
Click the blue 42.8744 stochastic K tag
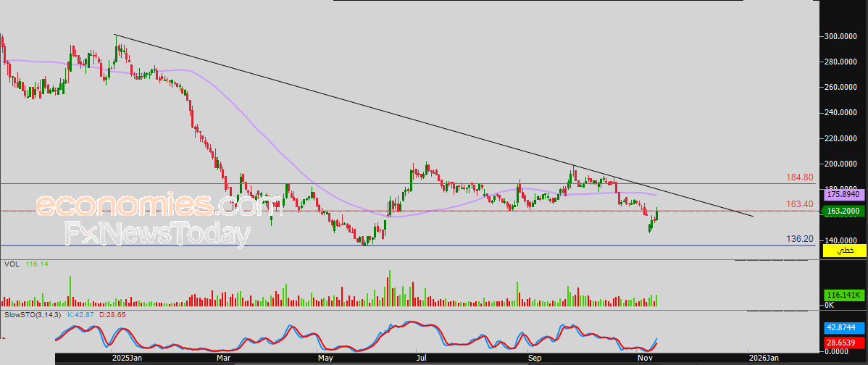point(845,327)
